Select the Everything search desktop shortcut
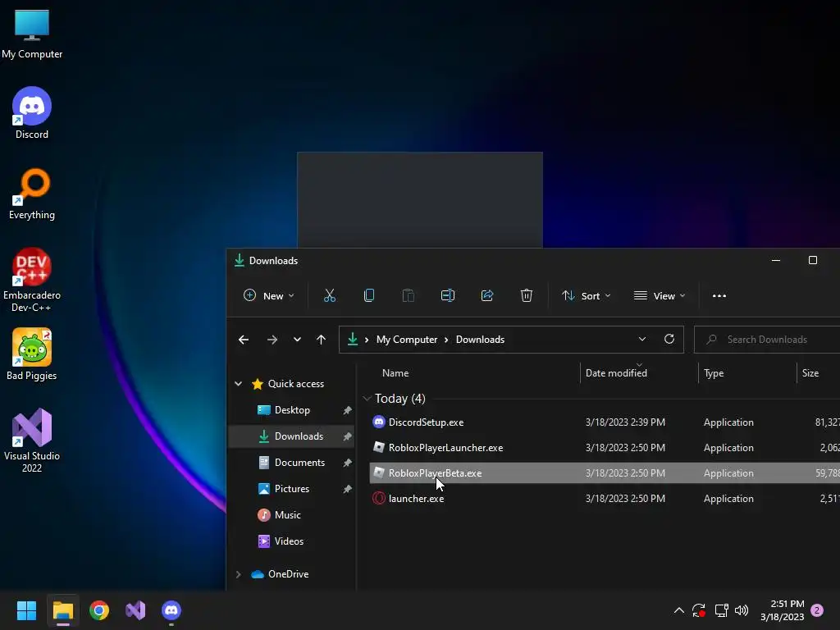 (32, 194)
